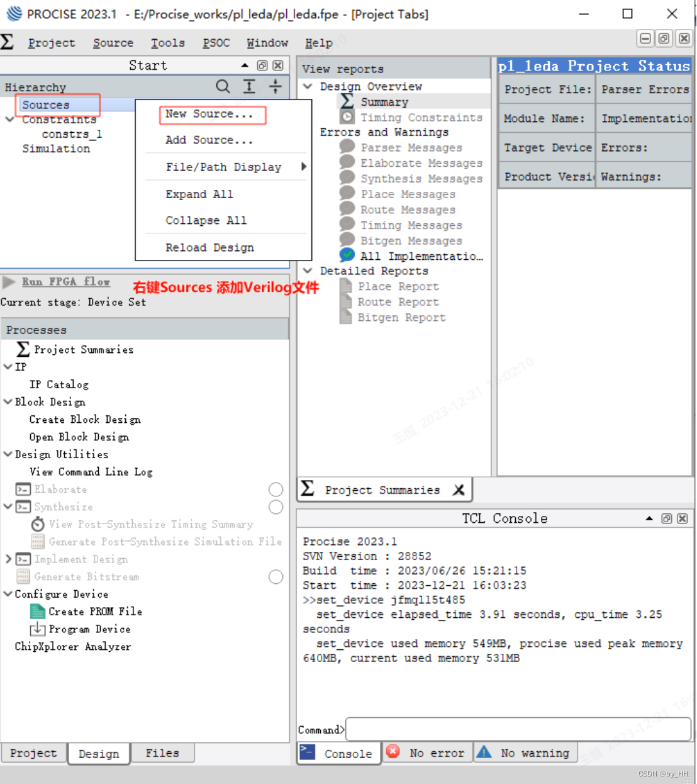Click the Elaborate status circle
697x784 pixels.
click(x=276, y=490)
